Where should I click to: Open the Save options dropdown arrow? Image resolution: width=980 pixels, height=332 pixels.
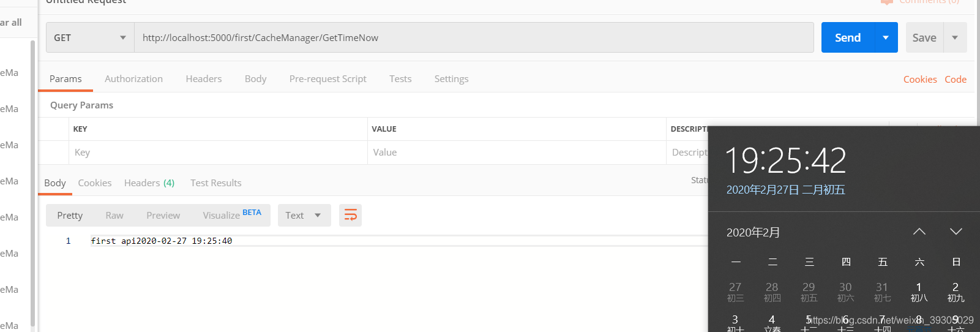955,37
